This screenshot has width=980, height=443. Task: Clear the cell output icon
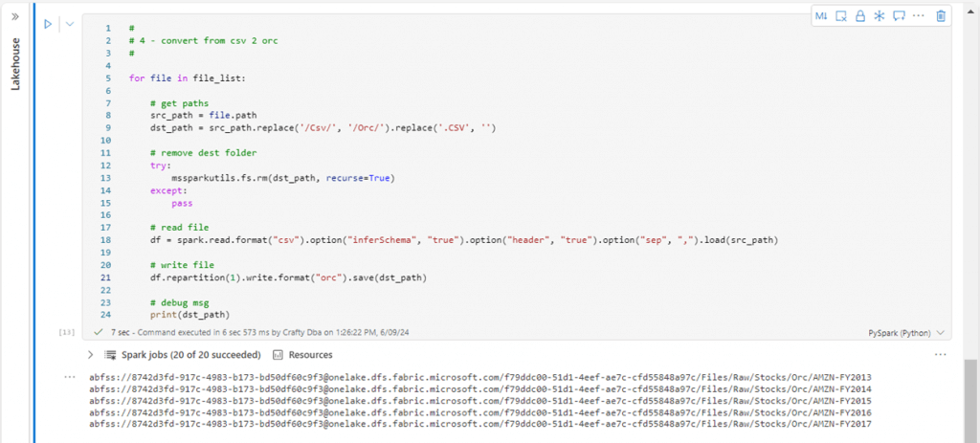tap(841, 15)
